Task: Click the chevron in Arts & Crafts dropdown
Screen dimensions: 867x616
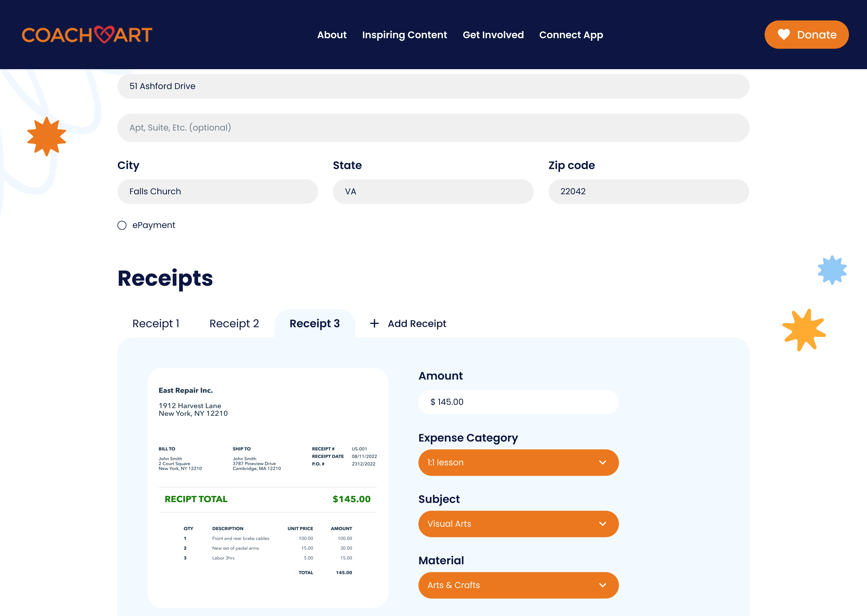Action: (x=602, y=585)
